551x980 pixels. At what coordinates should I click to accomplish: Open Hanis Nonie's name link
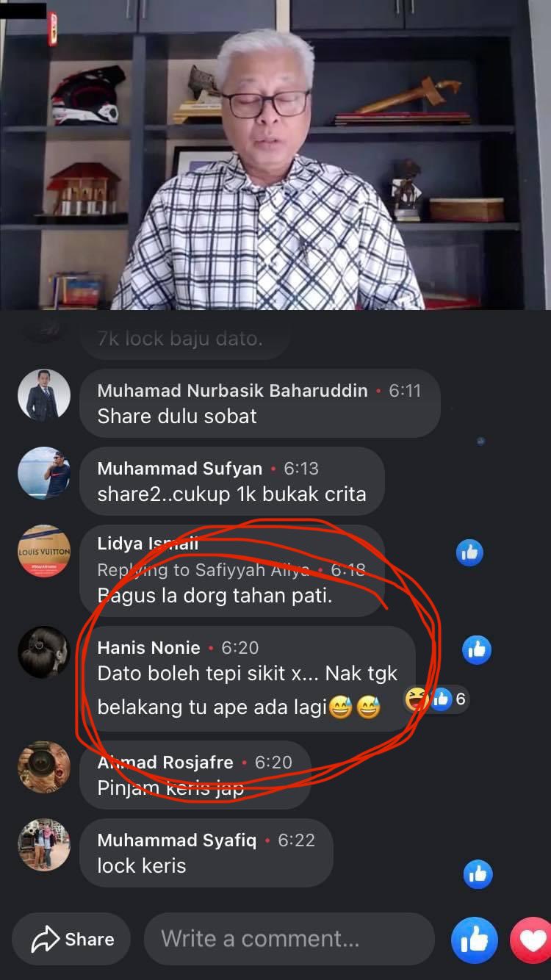[148, 647]
